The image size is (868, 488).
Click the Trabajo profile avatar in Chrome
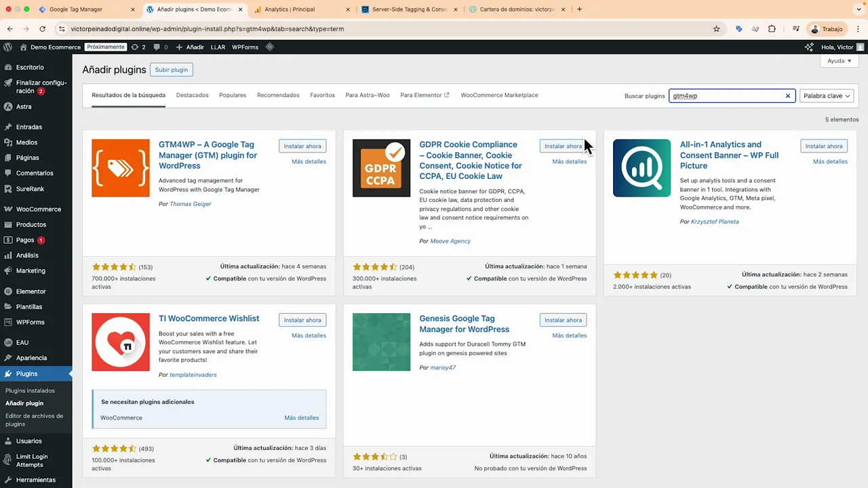point(814,29)
